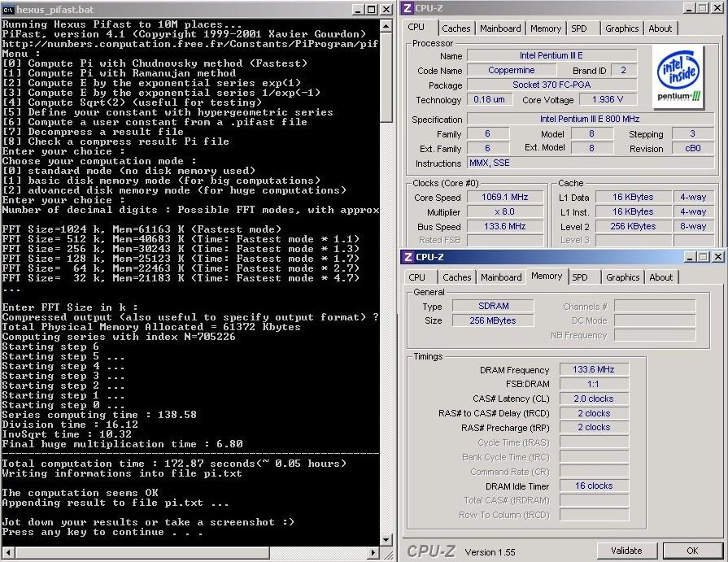Click the FSB:DRAM ratio value '1:1'
Image resolution: width=728 pixels, height=562 pixels.
click(594, 384)
